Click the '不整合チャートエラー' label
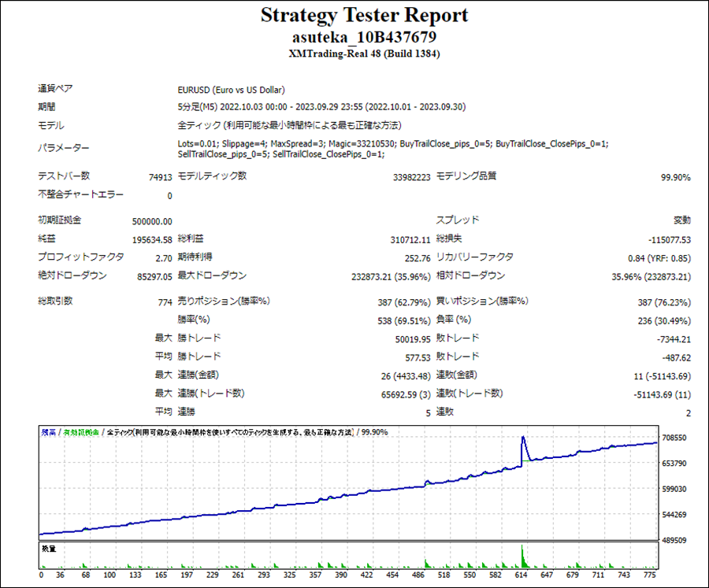The height and width of the screenshot is (588, 709). point(80,194)
